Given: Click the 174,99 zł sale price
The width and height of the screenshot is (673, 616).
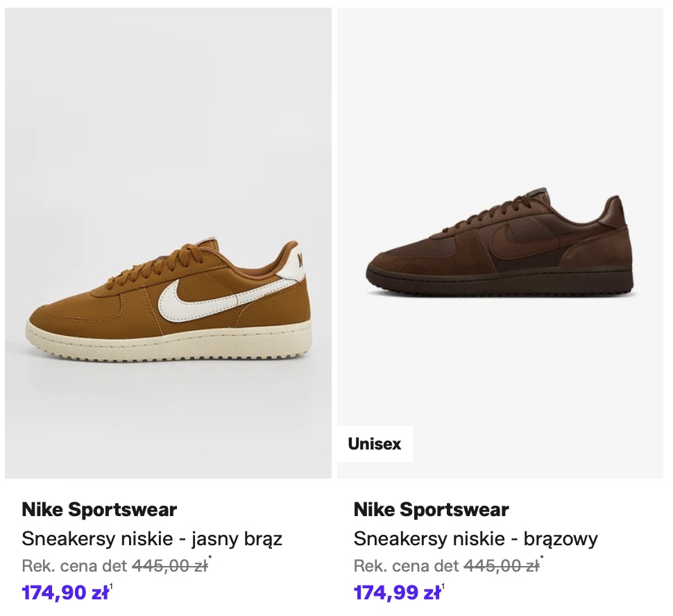Looking at the screenshot, I should click(x=397, y=593).
